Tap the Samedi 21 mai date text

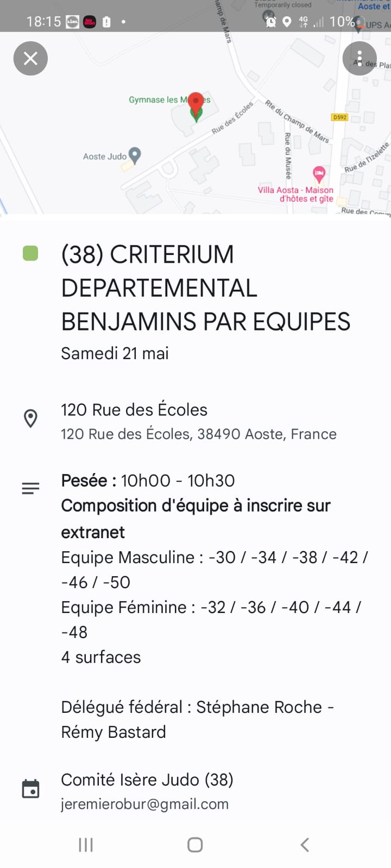pyautogui.click(x=115, y=353)
